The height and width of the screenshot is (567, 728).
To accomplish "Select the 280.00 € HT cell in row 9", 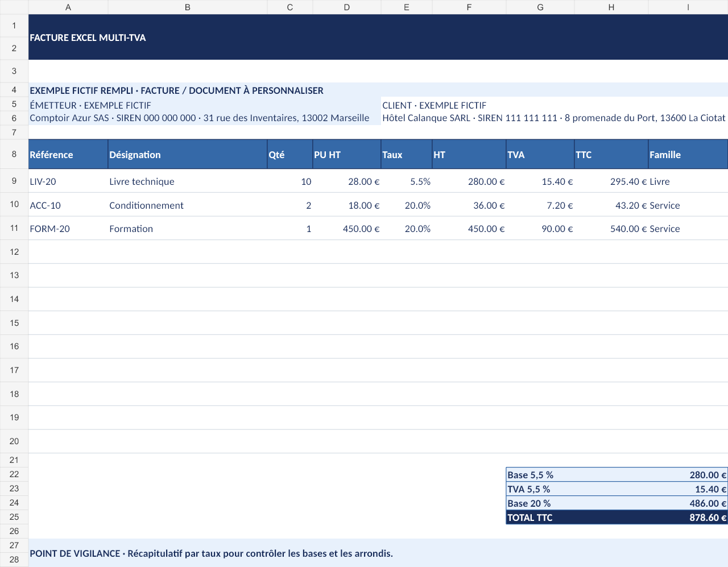I will pyautogui.click(x=469, y=181).
